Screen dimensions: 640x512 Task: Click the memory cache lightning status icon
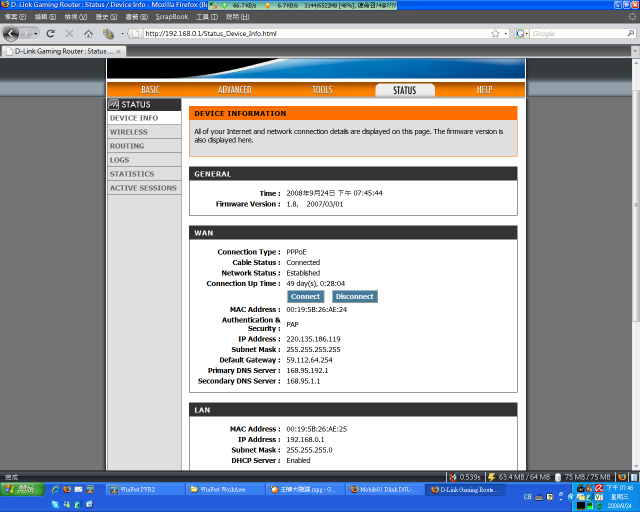click(492, 477)
